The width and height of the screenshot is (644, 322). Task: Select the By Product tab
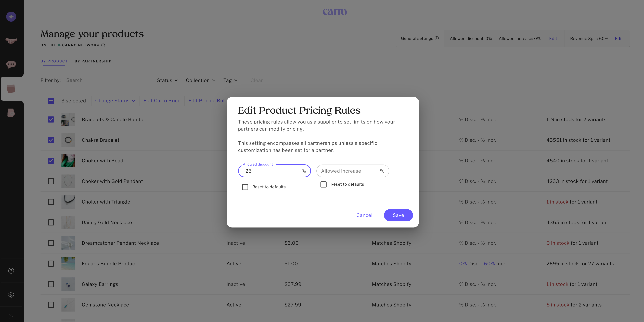point(54,61)
